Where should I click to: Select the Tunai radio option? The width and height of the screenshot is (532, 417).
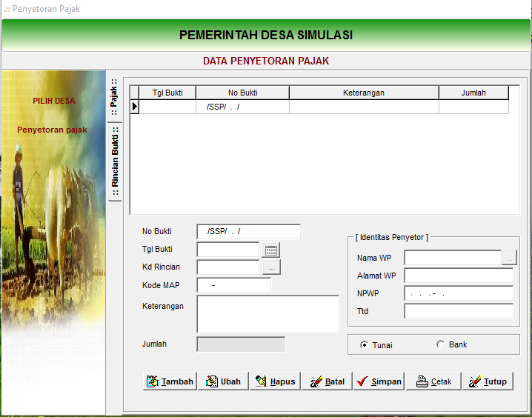365,344
